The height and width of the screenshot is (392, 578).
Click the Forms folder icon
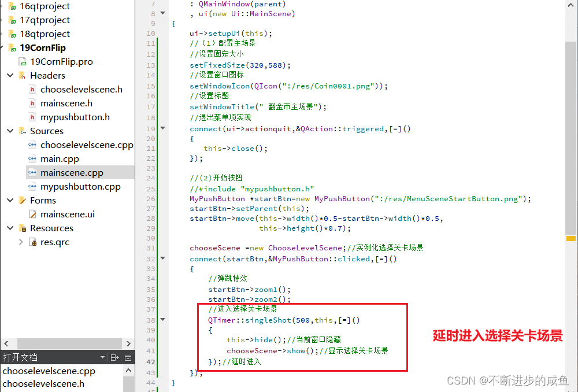[x=23, y=201]
